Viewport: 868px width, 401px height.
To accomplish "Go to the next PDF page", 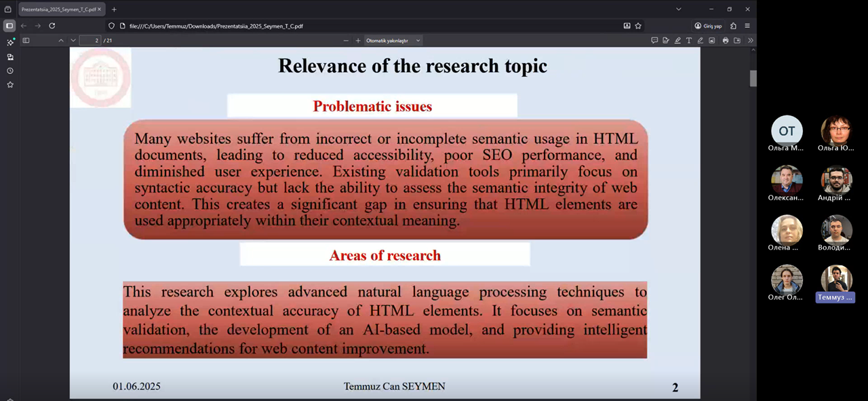I will pyautogui.click(x=73, y=41).
